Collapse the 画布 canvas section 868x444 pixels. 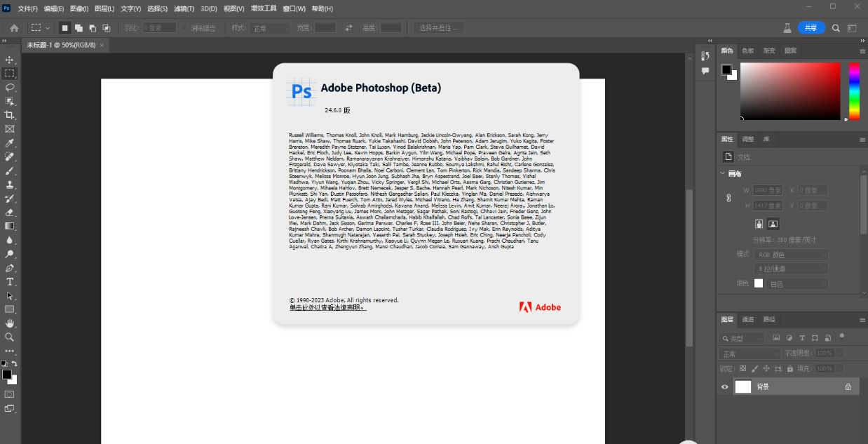[x=723, y=173]
